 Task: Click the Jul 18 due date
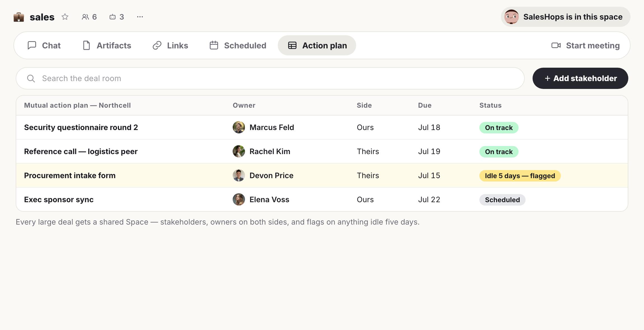[x=429, y=128]
